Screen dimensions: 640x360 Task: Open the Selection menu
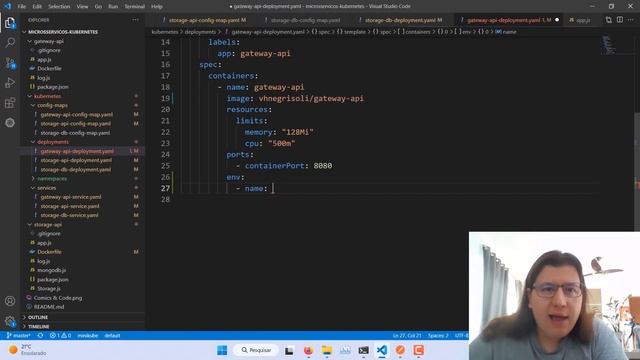click(59, 7)
